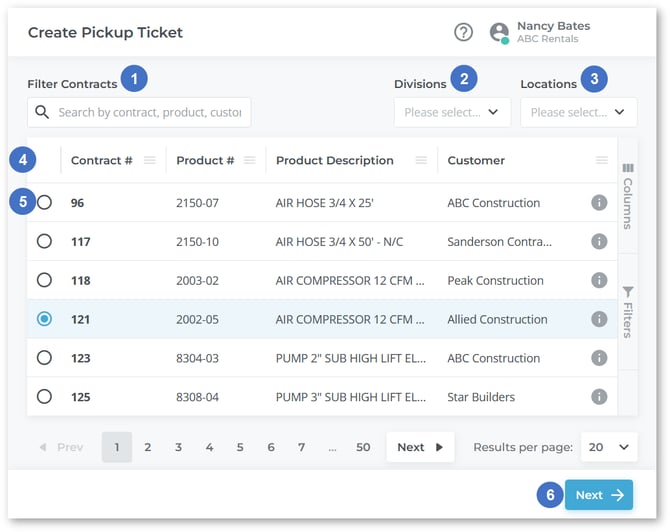The image size is (670, 532).
Task: Open info icon for Sanderson contract 117
Action: point(599,242)
